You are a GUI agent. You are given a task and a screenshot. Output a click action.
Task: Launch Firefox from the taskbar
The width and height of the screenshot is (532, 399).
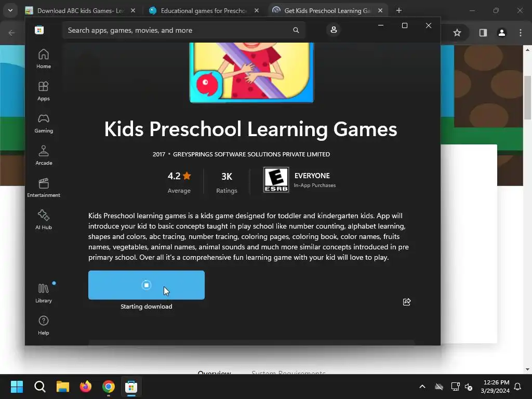click(86, 387)
